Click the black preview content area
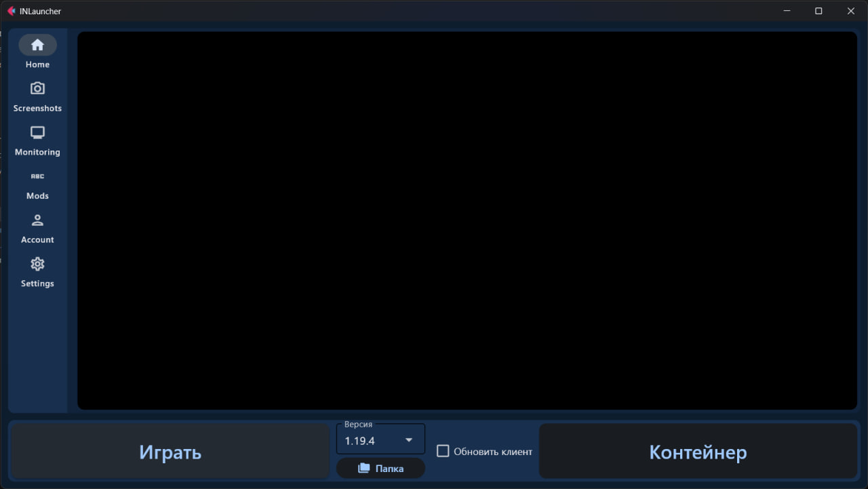This screenshot has width=868, height=489. click(x=467, y=220)
